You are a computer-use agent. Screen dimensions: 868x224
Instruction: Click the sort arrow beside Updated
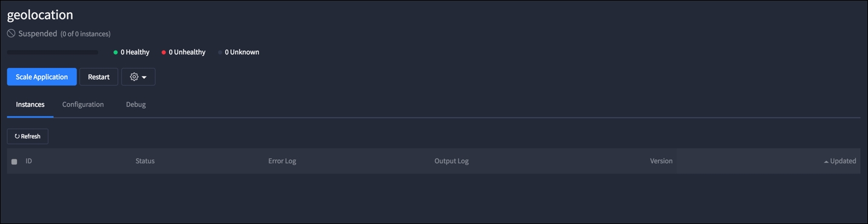(826, 161)
